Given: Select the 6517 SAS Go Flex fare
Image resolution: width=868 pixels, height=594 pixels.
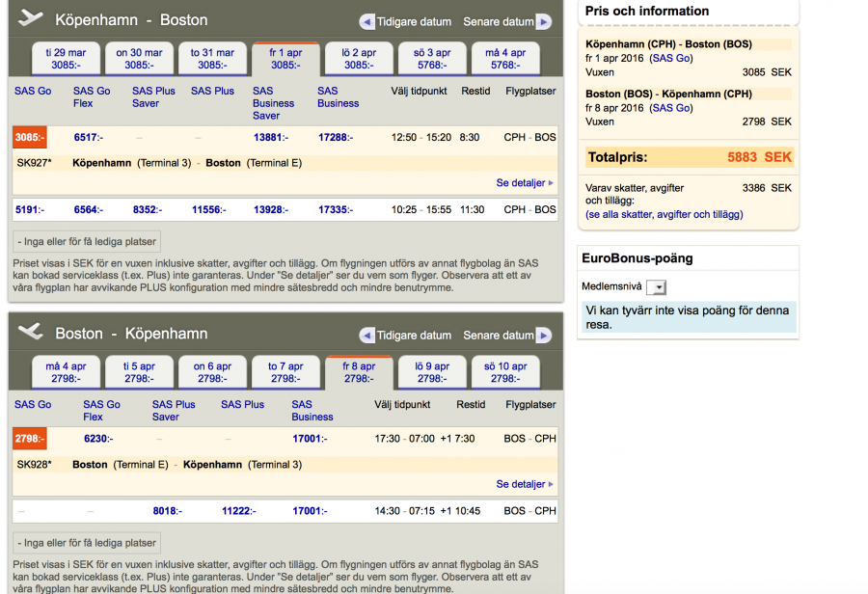Looking at the screenshot, I should click(x=91, y=138).
